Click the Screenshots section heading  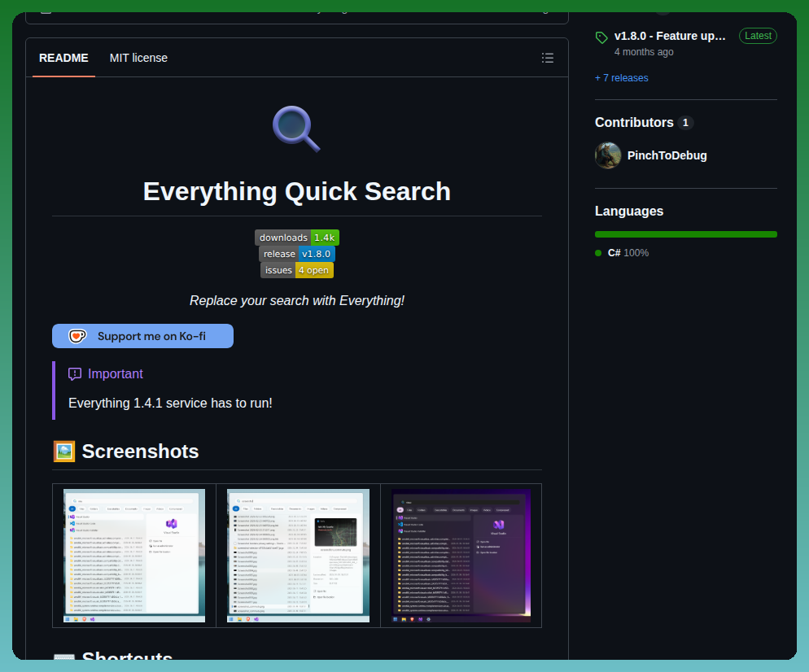[x=140, y=452]
